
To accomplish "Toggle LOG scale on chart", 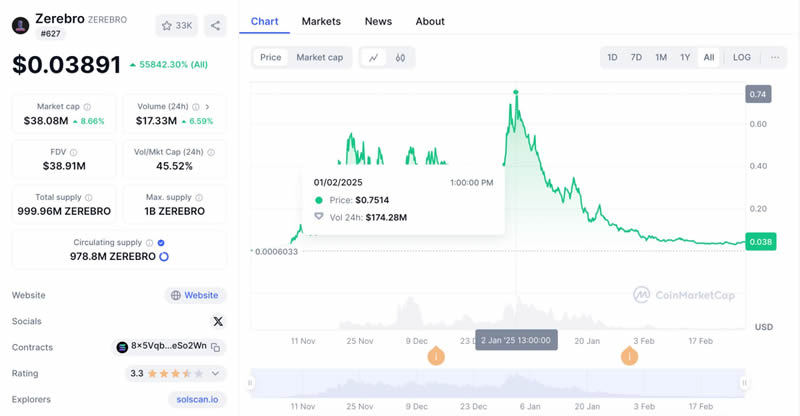I will click(x=741, y=58).
